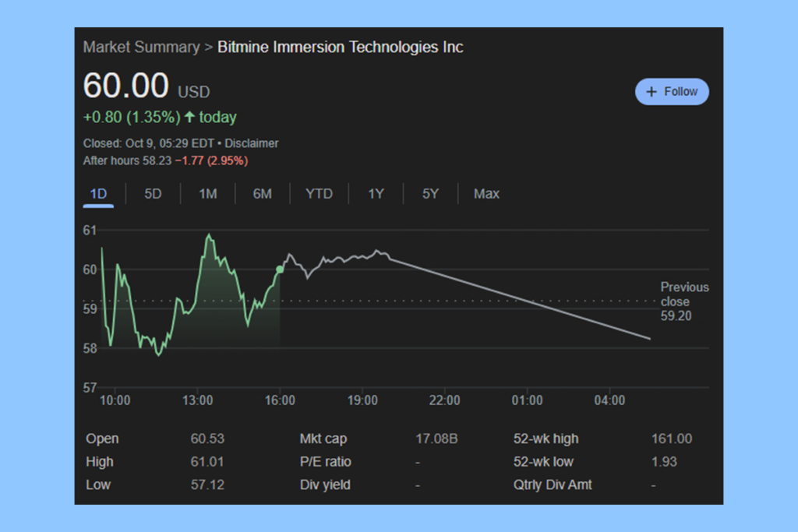Click the Mkt cap value 17.08B
Image resolution: width=798 pixels, height=532 pixels.
[436, 439]
